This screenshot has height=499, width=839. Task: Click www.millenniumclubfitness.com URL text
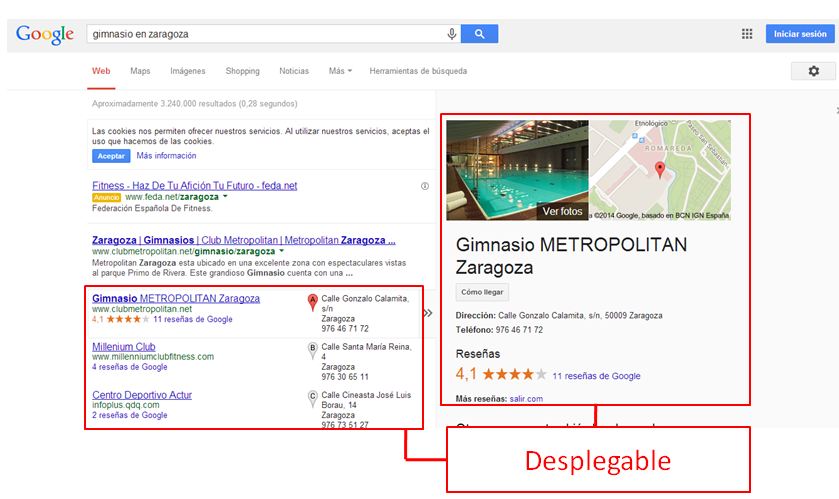coord(153,357)
